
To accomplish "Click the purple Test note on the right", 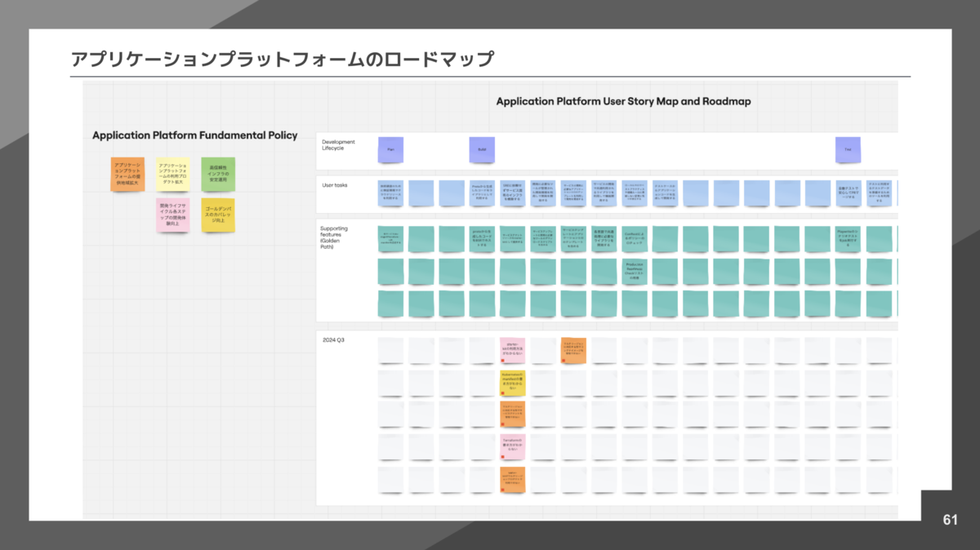I will pos(848,149).
